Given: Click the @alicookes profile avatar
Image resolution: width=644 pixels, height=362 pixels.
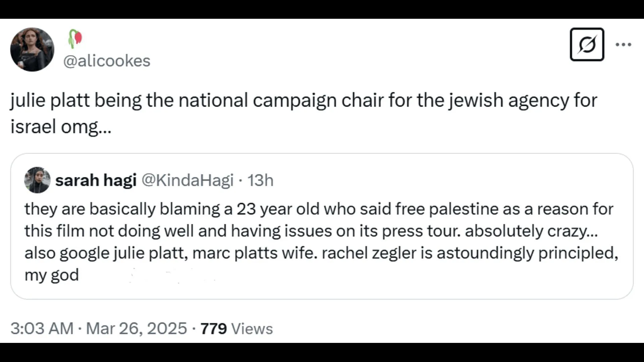Looking at the screenshot, I should point(32,49).
